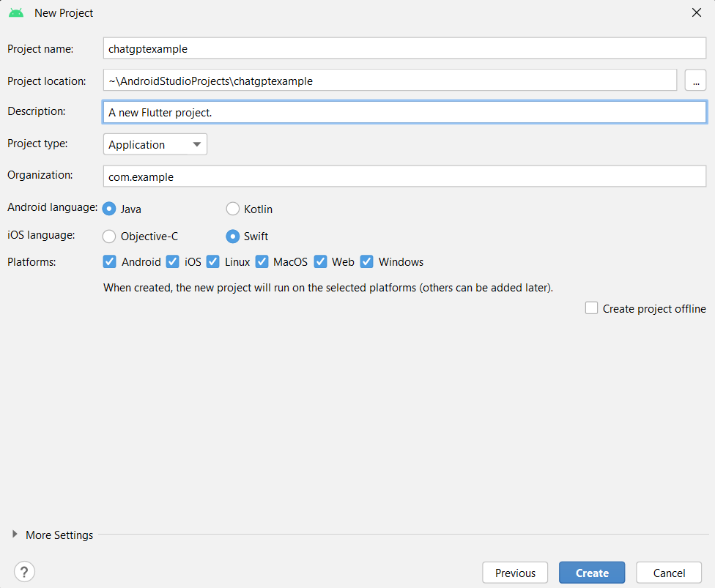The height and width of the screenshot is (588, 715).
Task: Click the Project name text field
Action: [x=404, y=49]
